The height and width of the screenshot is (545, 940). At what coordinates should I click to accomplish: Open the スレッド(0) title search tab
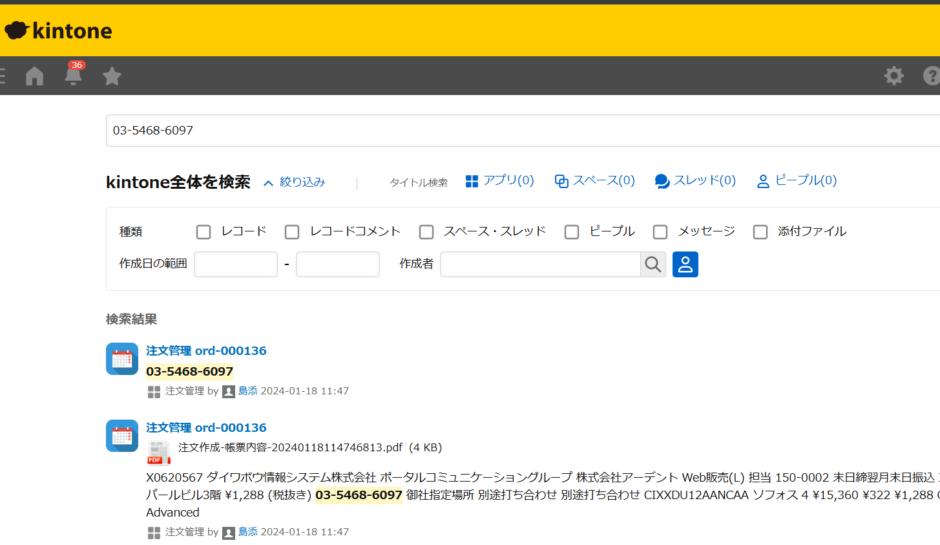(x=695, y=180)
